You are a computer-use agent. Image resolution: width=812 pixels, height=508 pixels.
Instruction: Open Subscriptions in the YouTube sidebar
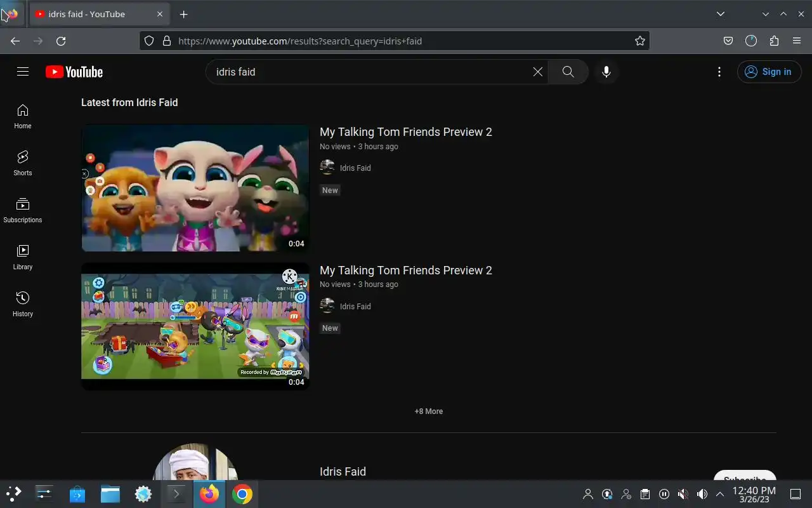click(x=23, y=211)
